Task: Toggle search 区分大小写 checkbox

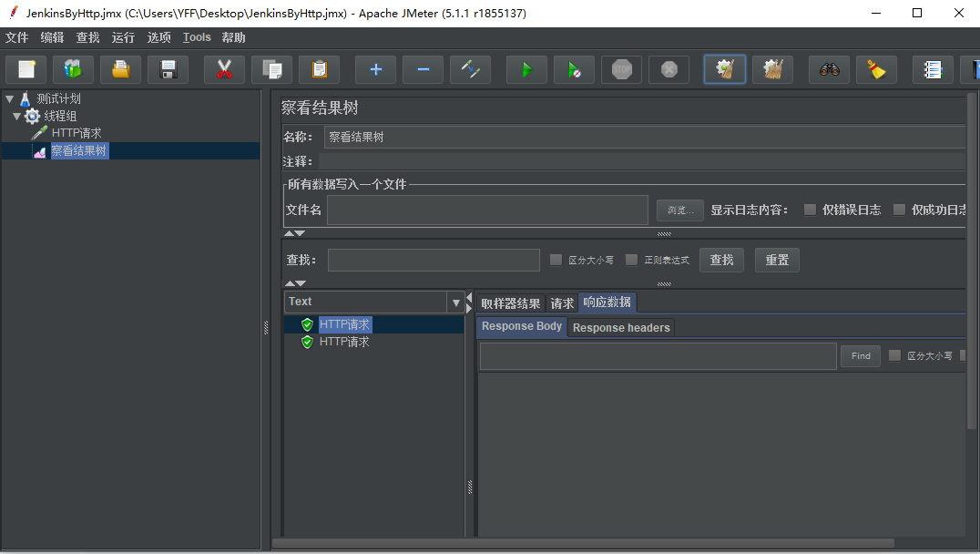Action: tap(556, 260)
